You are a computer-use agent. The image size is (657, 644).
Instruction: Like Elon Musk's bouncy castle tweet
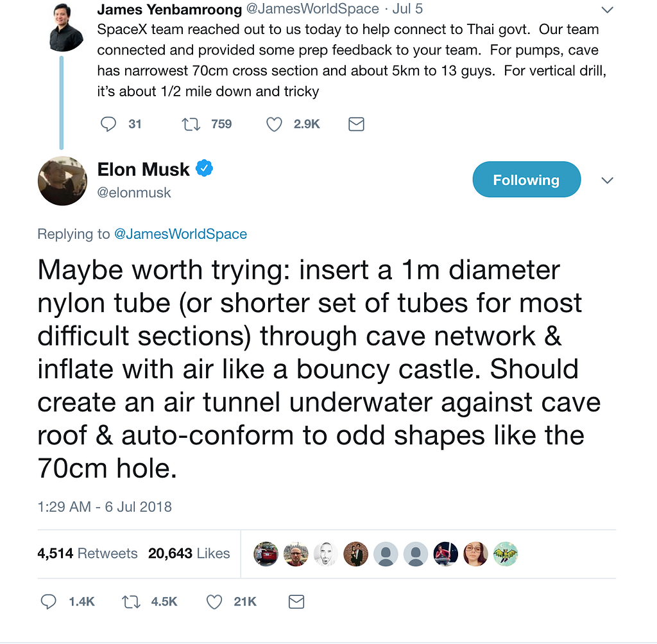click(x=214, y=602)
